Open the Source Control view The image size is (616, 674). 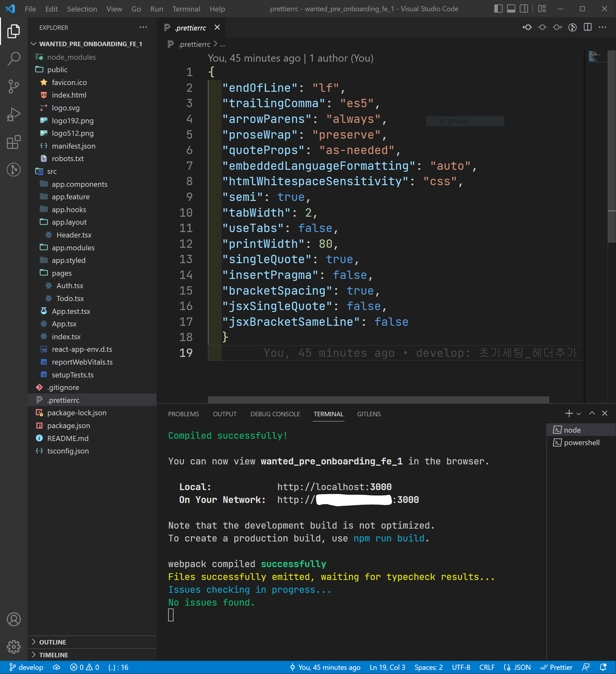(x=14, y=86)
